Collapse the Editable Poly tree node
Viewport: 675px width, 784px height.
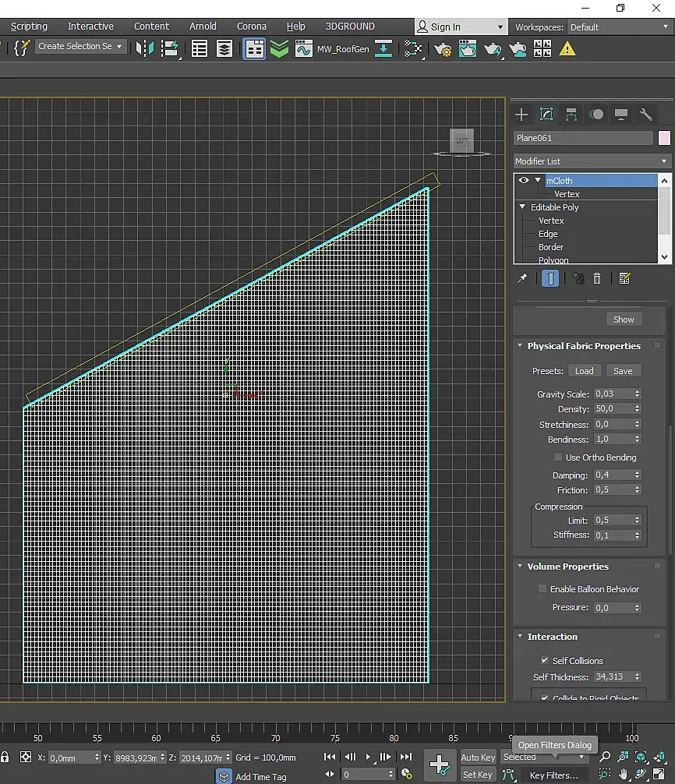click(x=523, y=207)
